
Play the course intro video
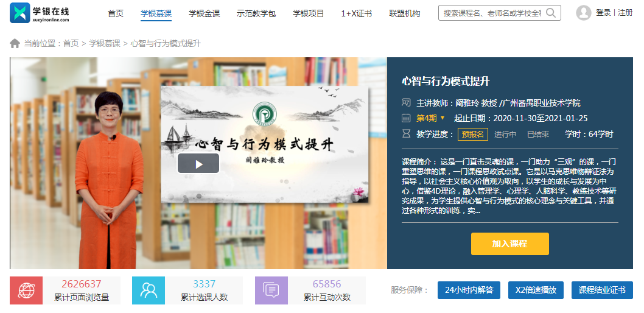[198, 164]
